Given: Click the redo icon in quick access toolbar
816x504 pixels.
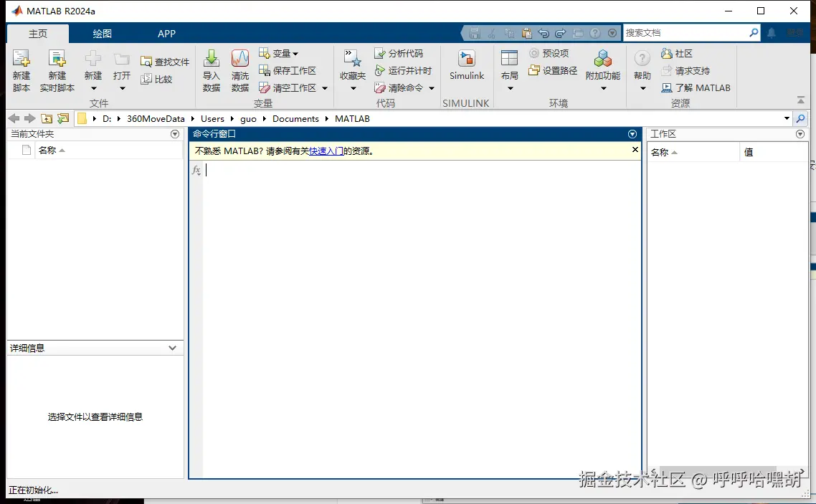Looking at the screenshot, I should [561, 33].
